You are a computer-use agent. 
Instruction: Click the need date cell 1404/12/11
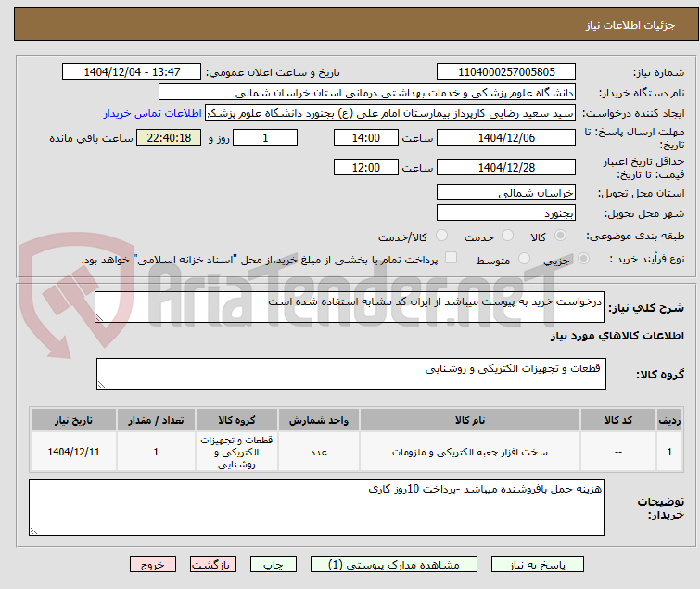point(73,452)
